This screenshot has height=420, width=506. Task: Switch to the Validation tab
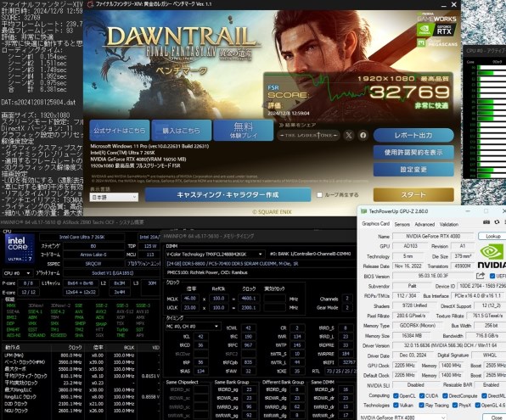click(449, 224)
